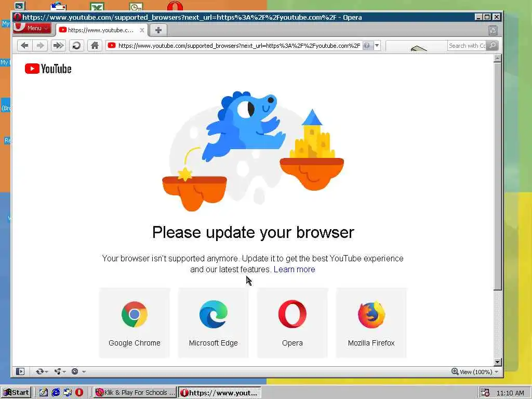This screenshot has width=532, height=399.
Task: Click the scrollbar up arrow
Action: point(497,59)
